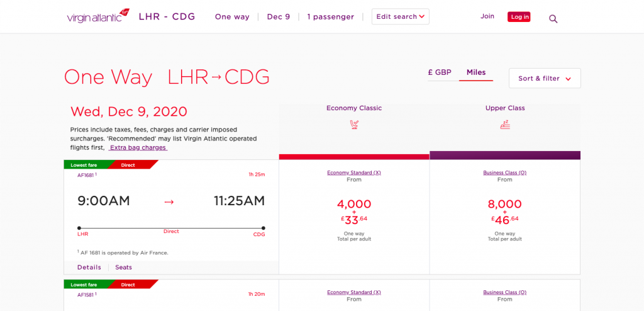644x311 pixels.
Task: Switch prices to £ GBP
Action: (x=440, y=72)
